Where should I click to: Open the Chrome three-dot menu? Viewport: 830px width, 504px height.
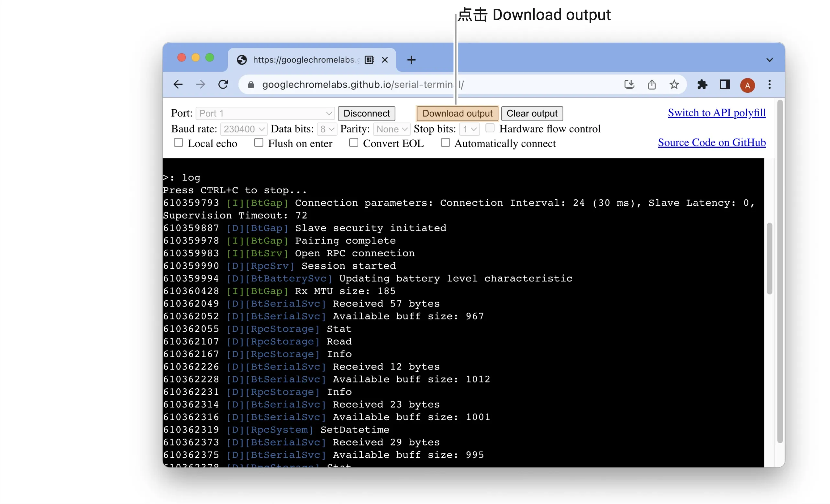tap(769, 84)
